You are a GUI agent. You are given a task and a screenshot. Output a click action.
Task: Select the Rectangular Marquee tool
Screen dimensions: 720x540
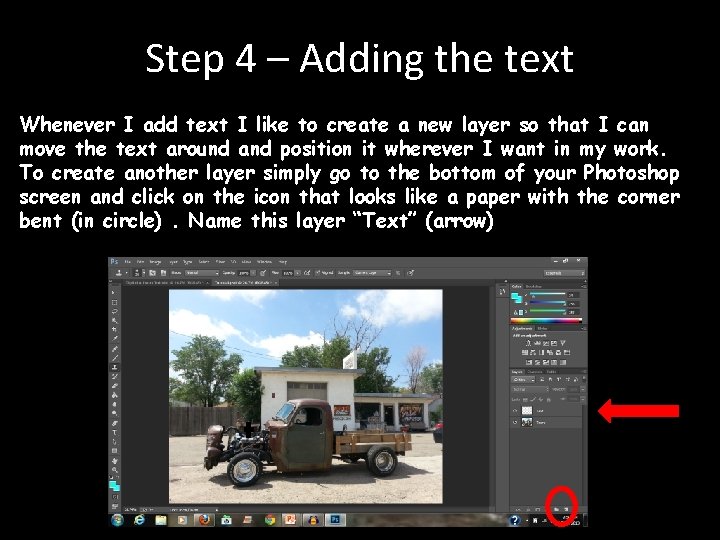pos(114,302)
